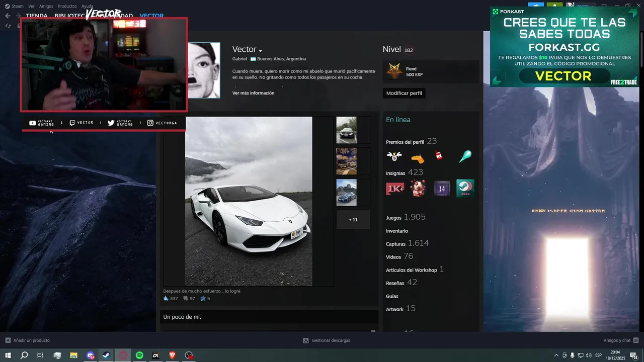
Task: Open the Guías link
Action: (x=392, y=296)
